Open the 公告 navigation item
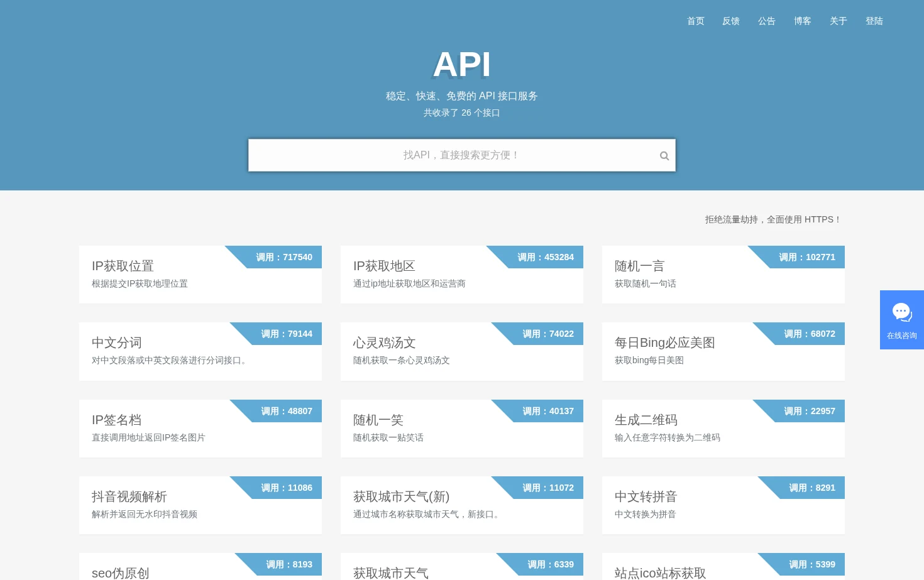924x580 pixels. coord(767,21)
